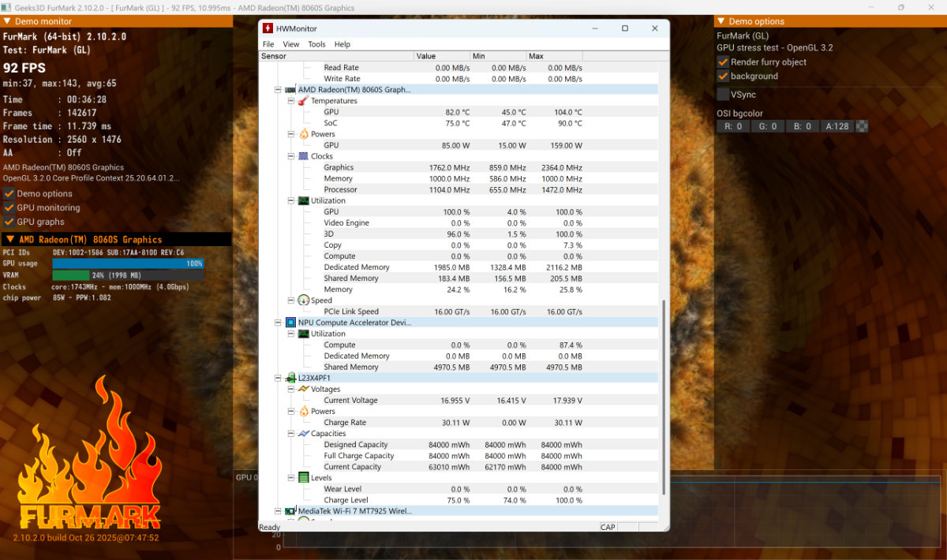Uncheck Render furry object

[x=723, y=62]
